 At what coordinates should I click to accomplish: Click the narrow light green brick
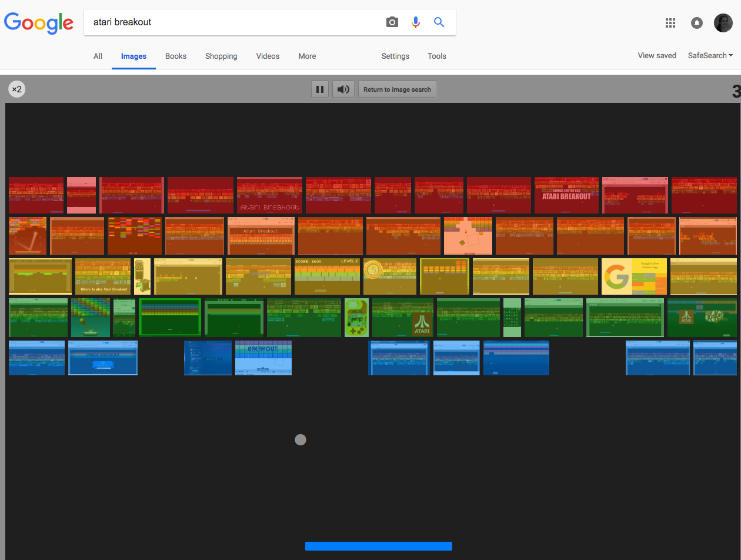click(x=512, y=318)
